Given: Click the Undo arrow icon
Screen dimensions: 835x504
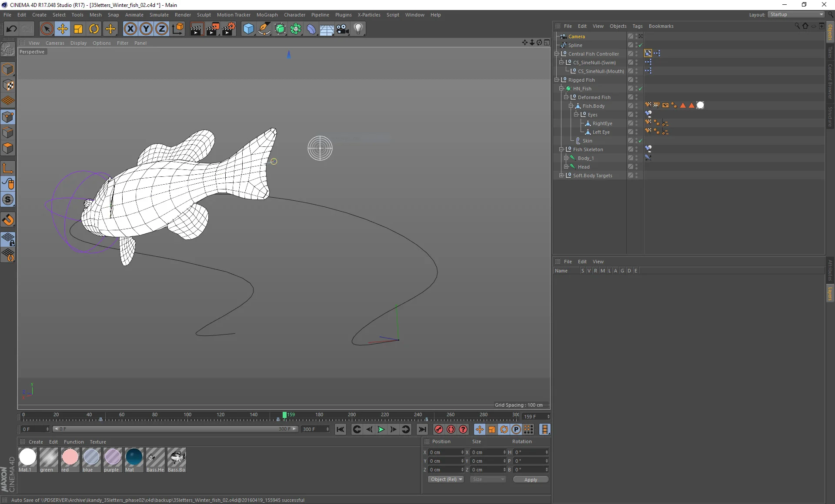Looking at the screenshot, I should pos(11,29).
